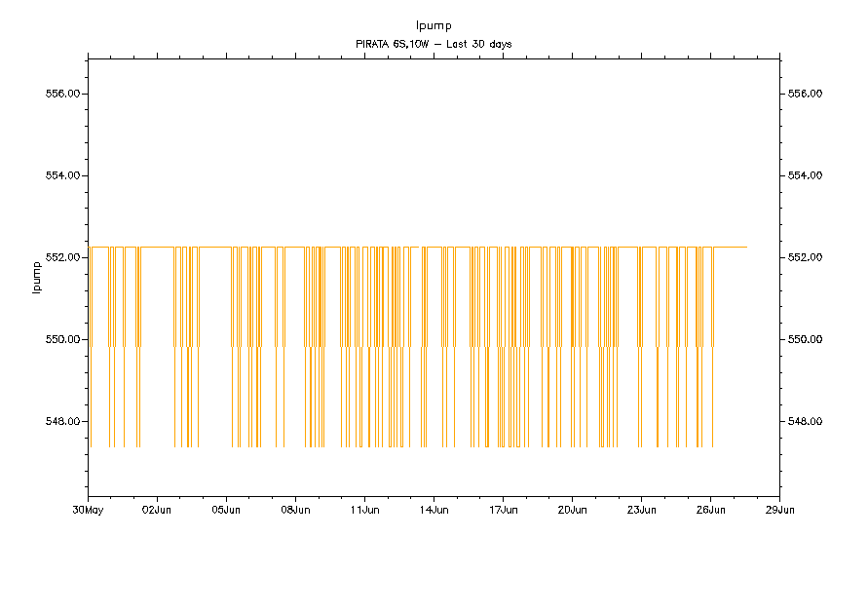Select the 548.00 label on left axis

coord(61,421)
